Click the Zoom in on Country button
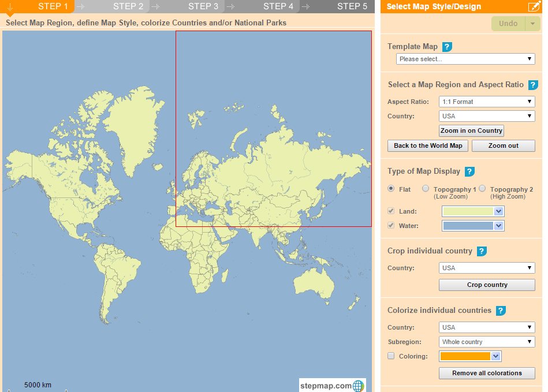548x392 pixels. 471,130
